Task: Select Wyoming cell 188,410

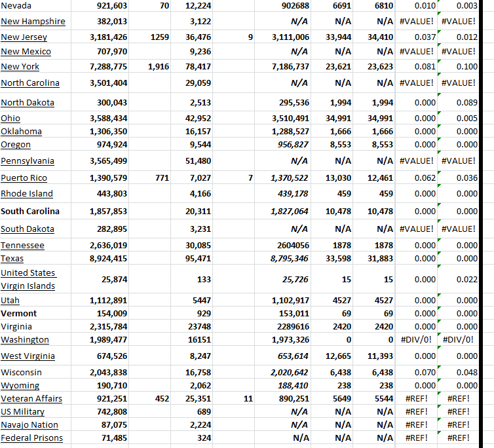Action: (x=283, y=386)
